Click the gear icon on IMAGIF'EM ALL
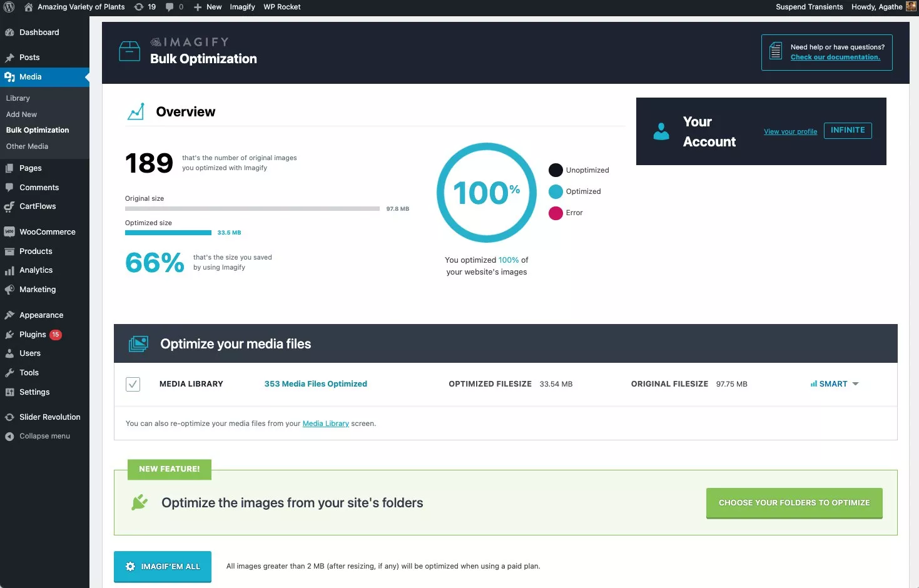 point(129,566)
